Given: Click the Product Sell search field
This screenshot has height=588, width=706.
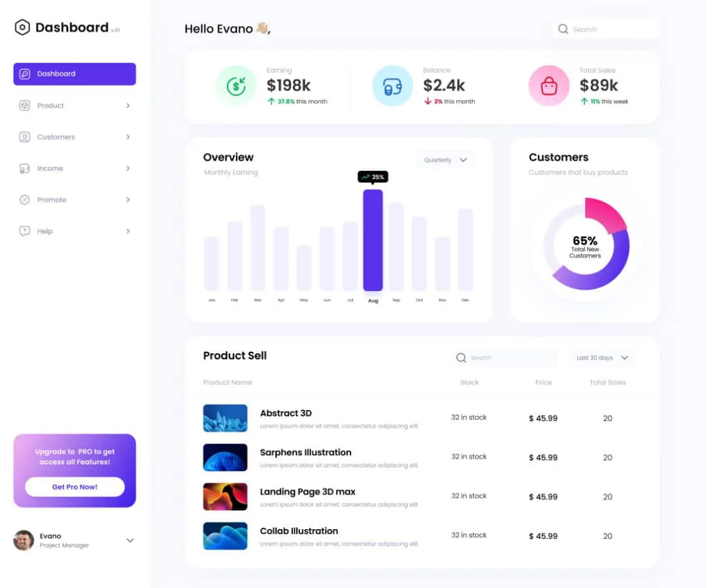Looking at the screenshot, I should click(x=503, y=358).
